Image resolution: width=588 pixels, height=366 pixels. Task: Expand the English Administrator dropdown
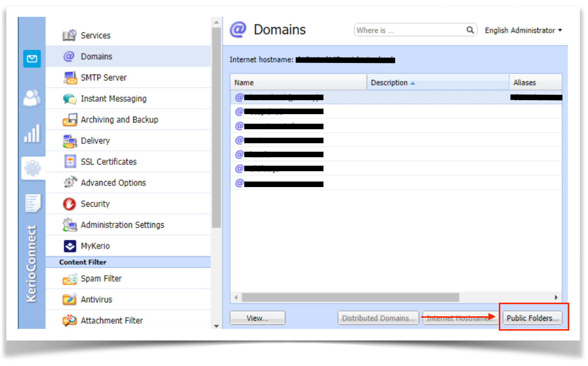(524, 30)
